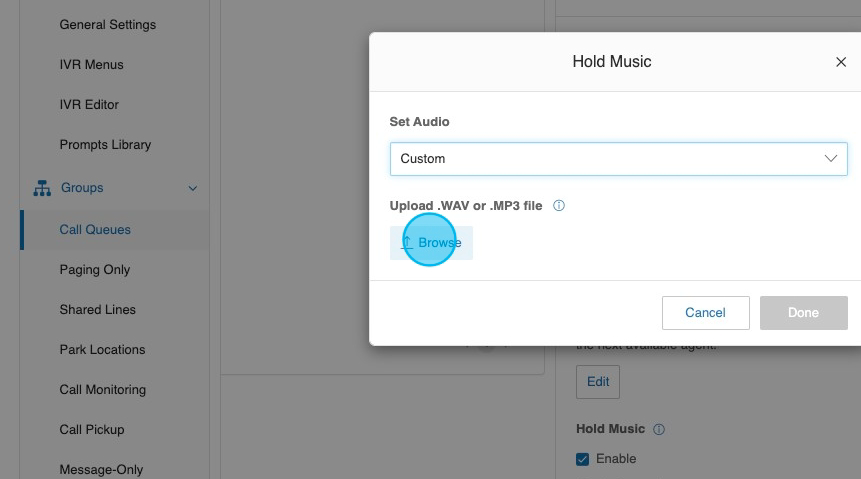Image resolution: width=861 pixels, height=479 pixels.
Task: Navigate to Shared Lines
Action: 97,310
